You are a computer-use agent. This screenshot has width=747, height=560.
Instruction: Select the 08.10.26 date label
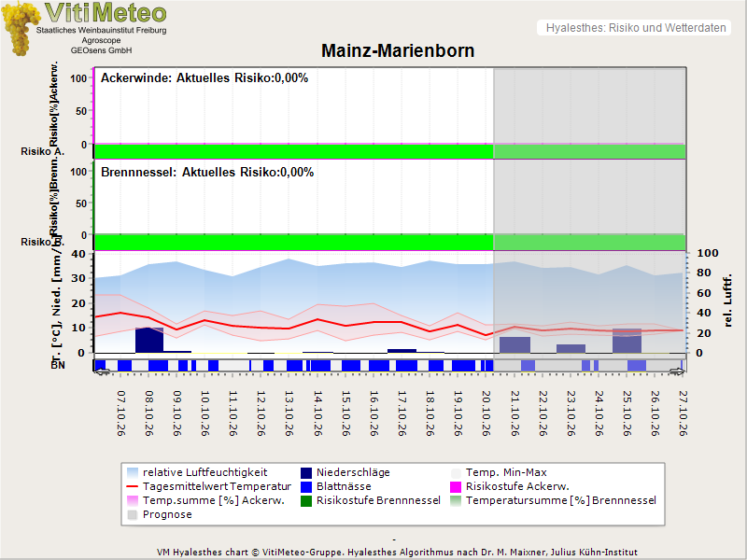click(149, 413)
